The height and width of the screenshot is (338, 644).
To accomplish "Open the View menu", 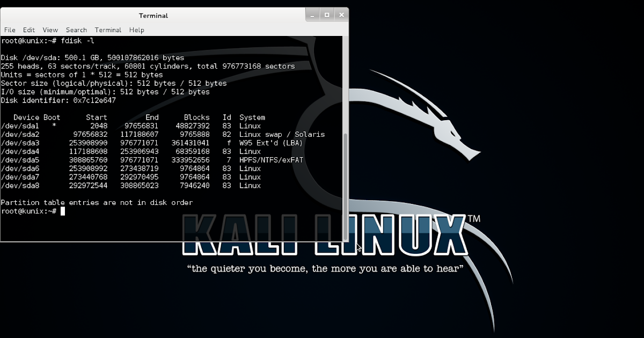I will pos(50,30).
